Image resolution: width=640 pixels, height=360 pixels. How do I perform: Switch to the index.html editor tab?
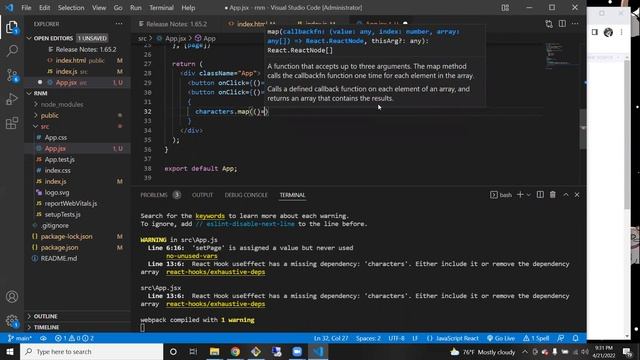click(252, 24)
